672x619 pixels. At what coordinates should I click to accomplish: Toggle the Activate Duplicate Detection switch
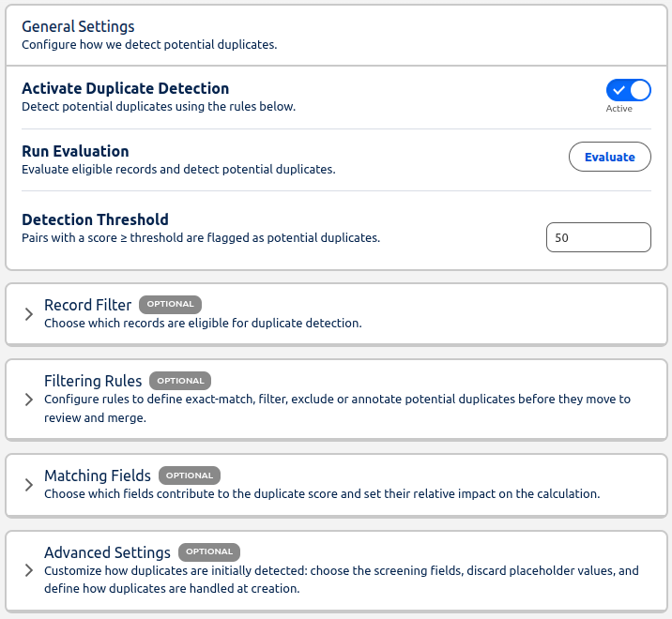coord(628,90)
